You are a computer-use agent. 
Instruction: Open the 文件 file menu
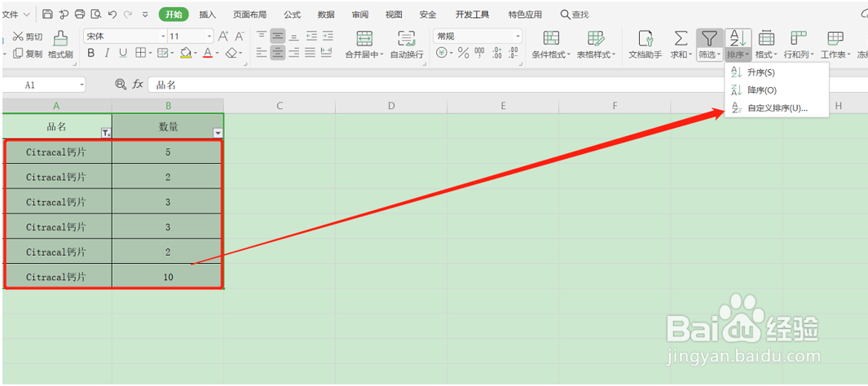coord(15,15)
